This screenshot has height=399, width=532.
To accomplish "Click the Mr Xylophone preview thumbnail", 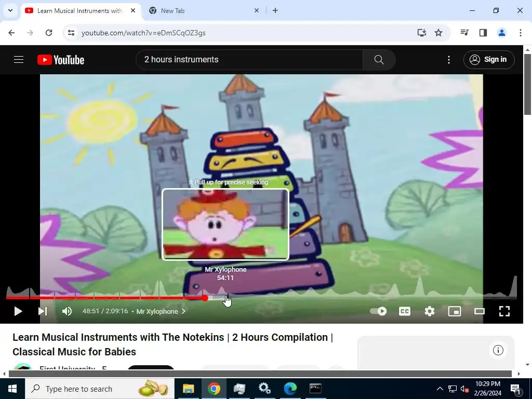I will click(x=225, y=224).
